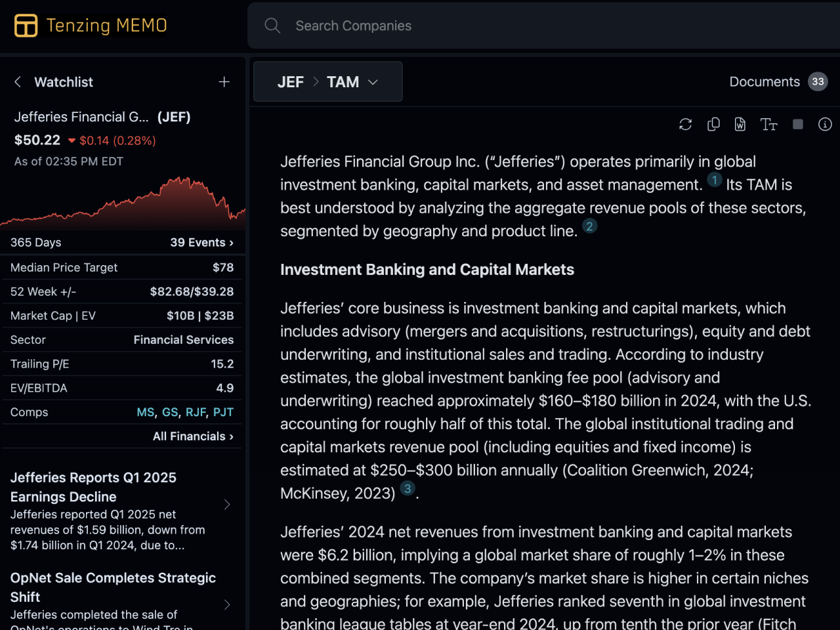Click the search magnifier icon

272,26
